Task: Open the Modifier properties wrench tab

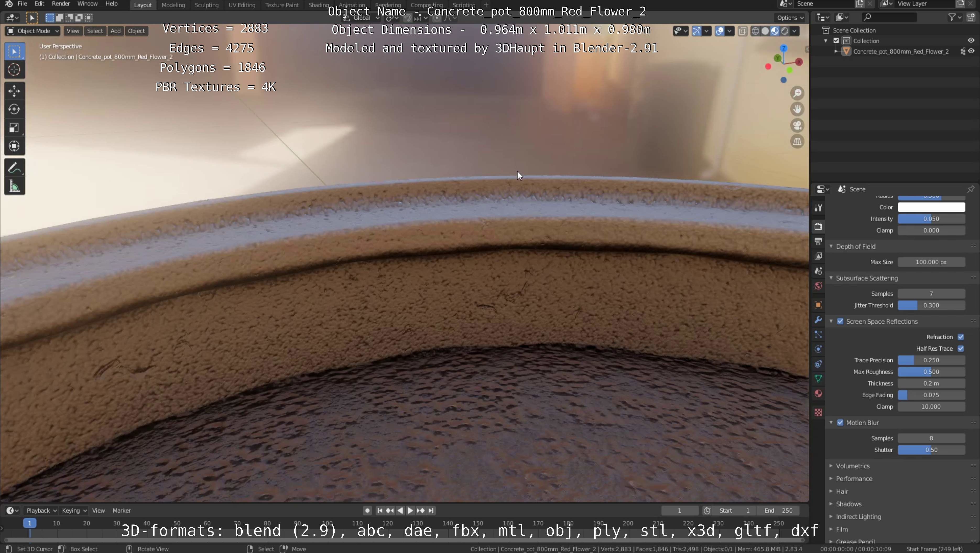Action: click(x=818, y=320)
